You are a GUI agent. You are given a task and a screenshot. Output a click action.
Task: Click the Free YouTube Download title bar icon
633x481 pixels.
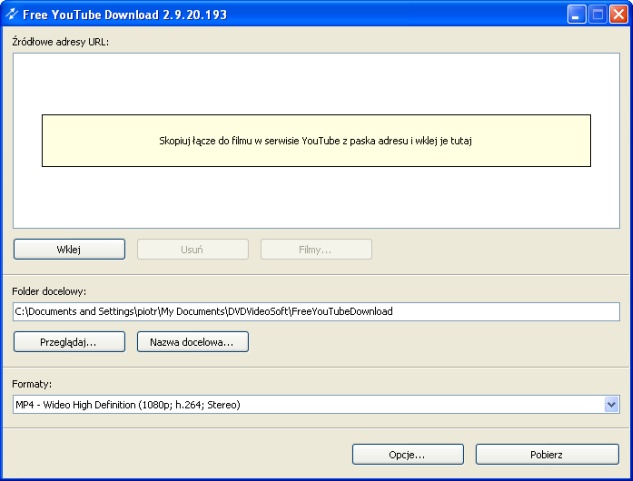11,15
